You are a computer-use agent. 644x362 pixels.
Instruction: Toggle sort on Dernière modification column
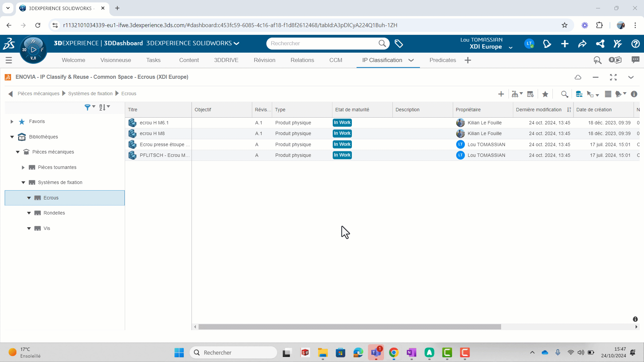pyautogui.click(x=569, y=110)
